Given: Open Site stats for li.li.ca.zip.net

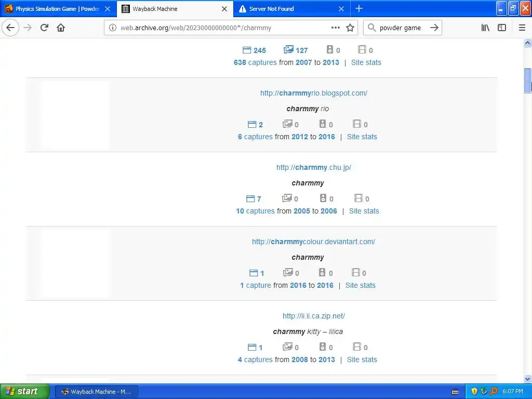Looking at the screenshot, I should coord(362,360).
